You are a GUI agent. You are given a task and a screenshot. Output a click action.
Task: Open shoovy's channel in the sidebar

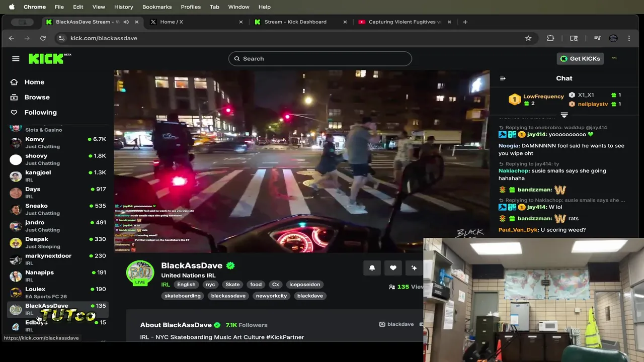pyautogui.click(x=58, y=159)
